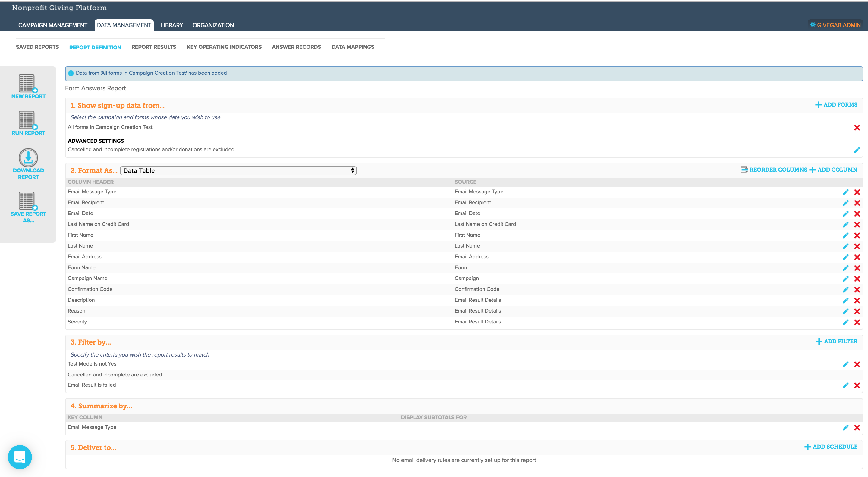The width and height of the screenshot is (868, 477).
Task: Click Add Schedule
Action: click(x=831, y=447)
